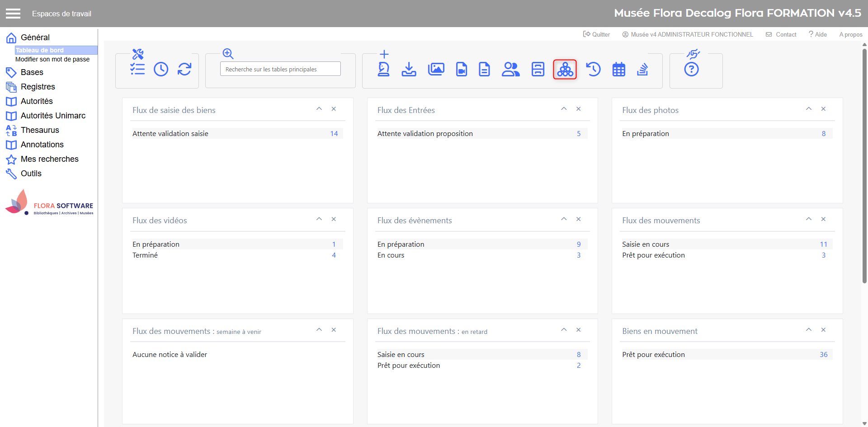Click the checklist tasks icon in toolbar
This screenshot has height=427, width=868.
137,69
